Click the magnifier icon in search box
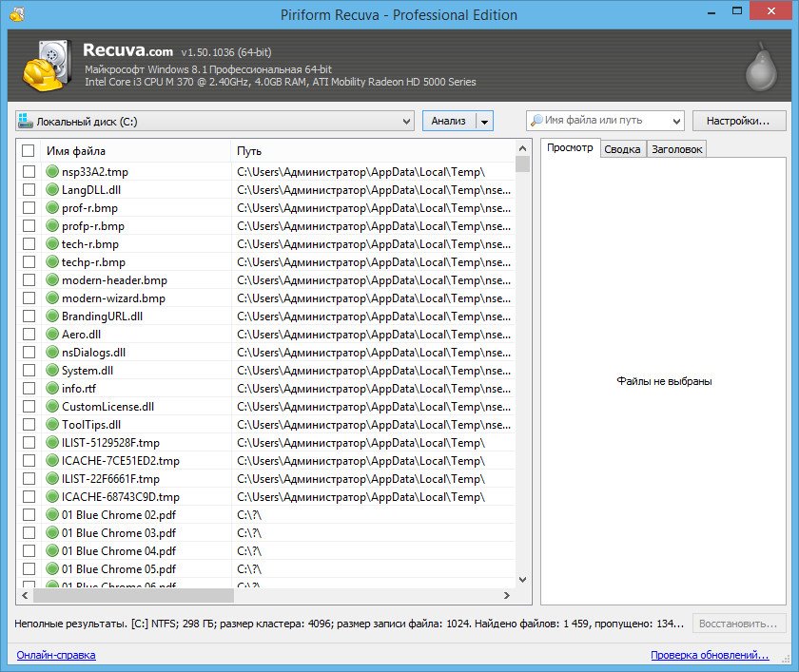The image size is (799, 672). [536, 121]
